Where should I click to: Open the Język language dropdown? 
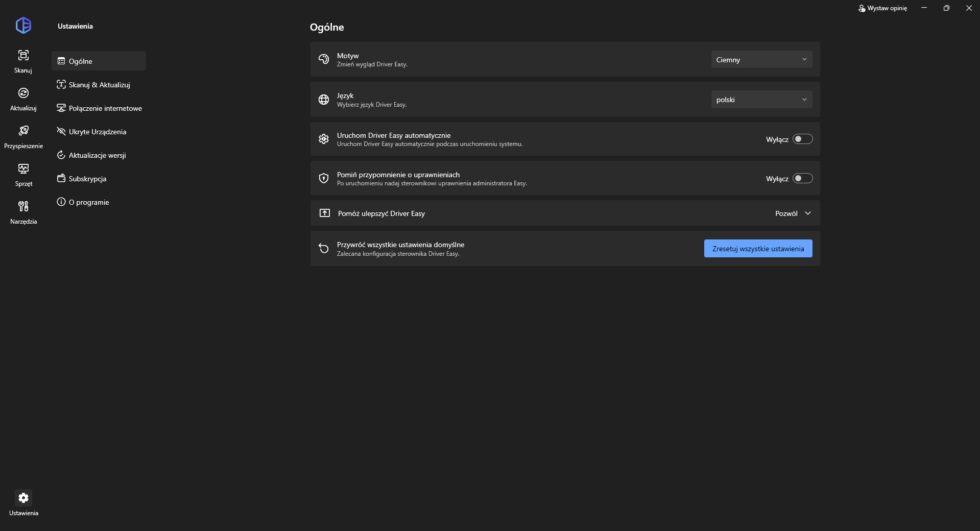(x=762, y=100)
